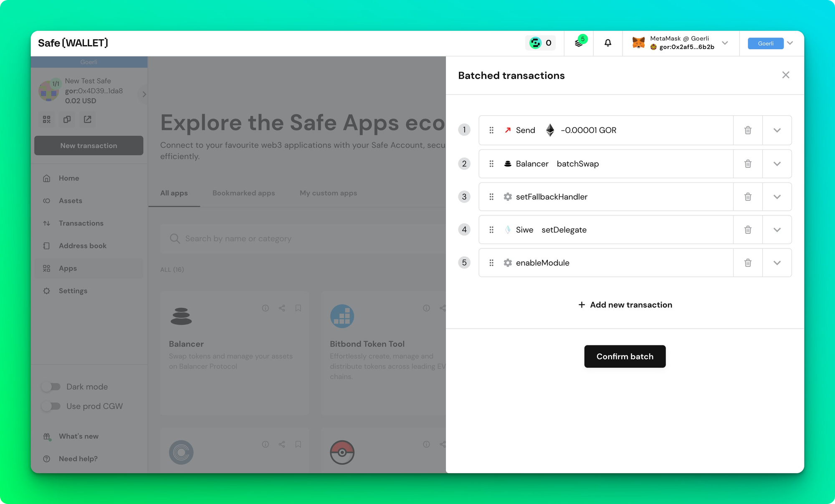
Task: Click drag handle of Send transaction
Action: [491, 130]
